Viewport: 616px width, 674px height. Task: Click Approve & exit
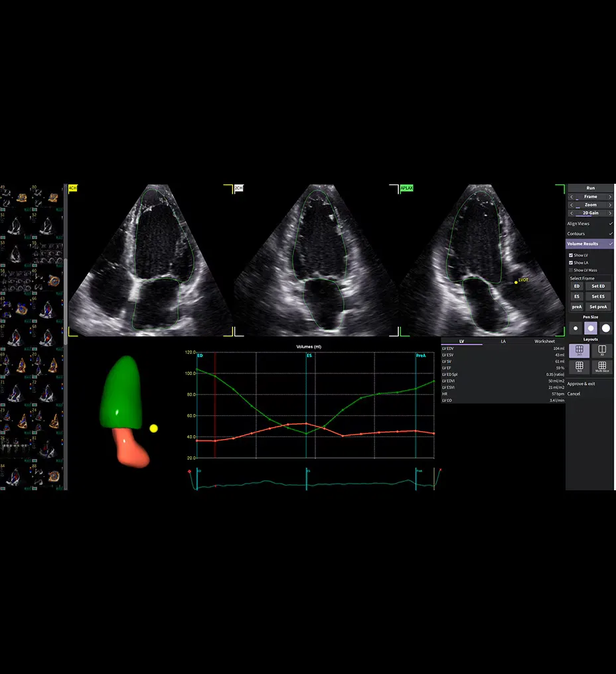(x=581, y=383)
